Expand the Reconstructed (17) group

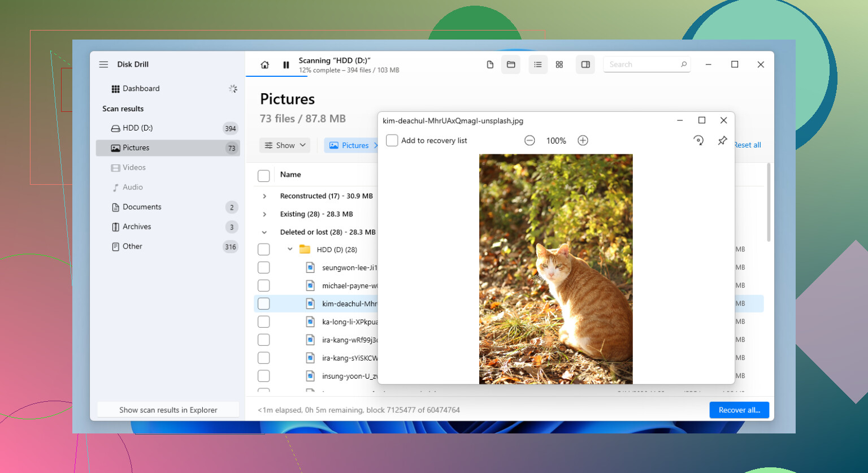coord(264,196)
